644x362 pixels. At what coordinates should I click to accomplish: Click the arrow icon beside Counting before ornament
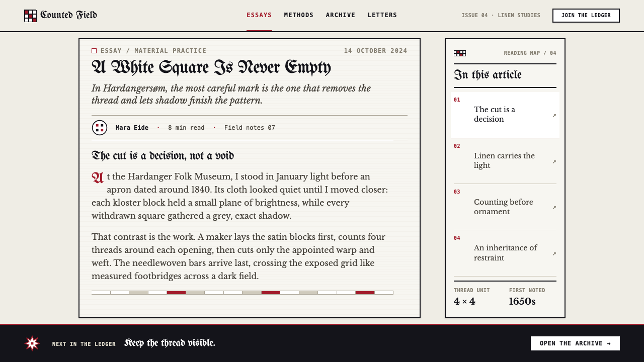click(554, 207)
